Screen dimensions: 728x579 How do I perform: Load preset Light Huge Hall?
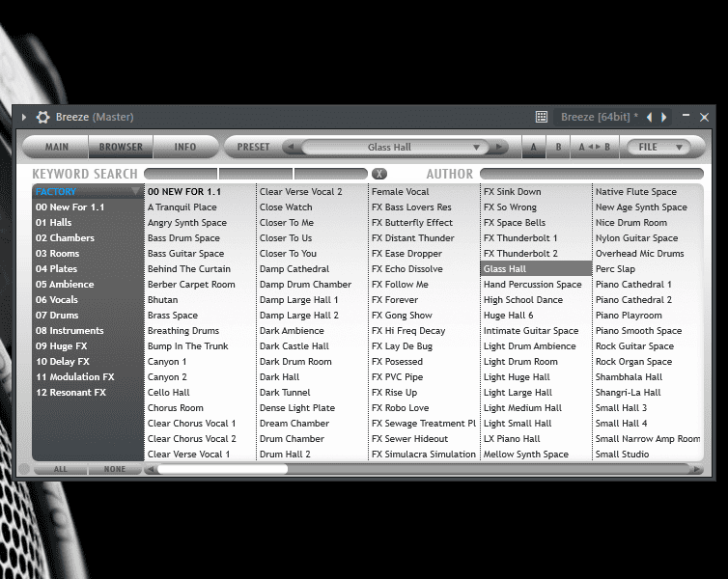click(x=517, y=377)
